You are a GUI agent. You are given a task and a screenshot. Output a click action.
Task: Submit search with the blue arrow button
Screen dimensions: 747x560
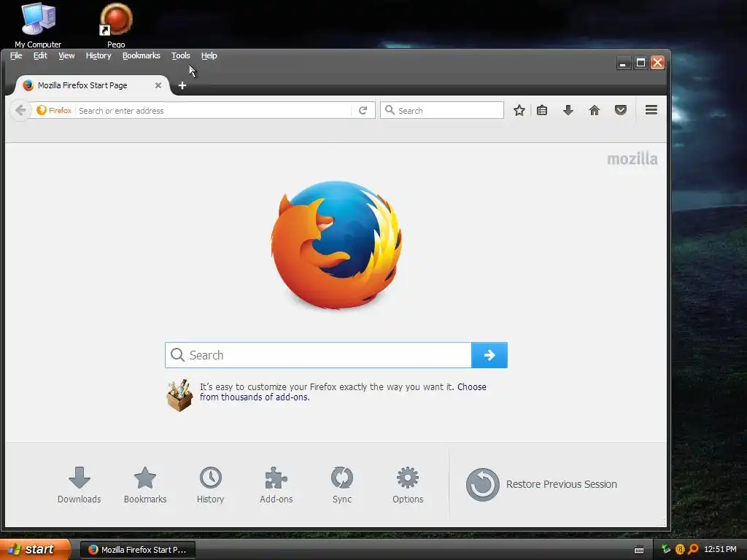point(489,355)
